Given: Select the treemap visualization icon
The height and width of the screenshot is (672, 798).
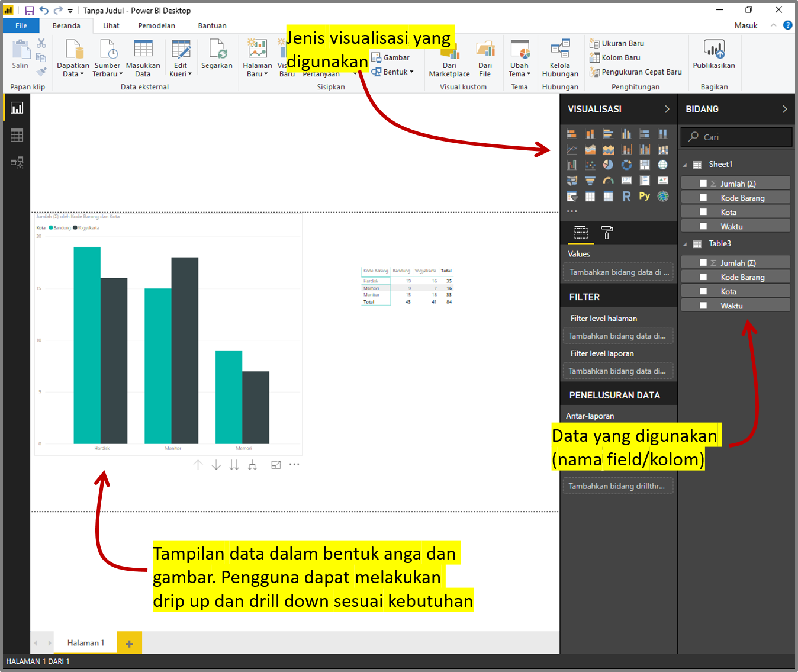Looking at the screenshot, I should [644, 165].
